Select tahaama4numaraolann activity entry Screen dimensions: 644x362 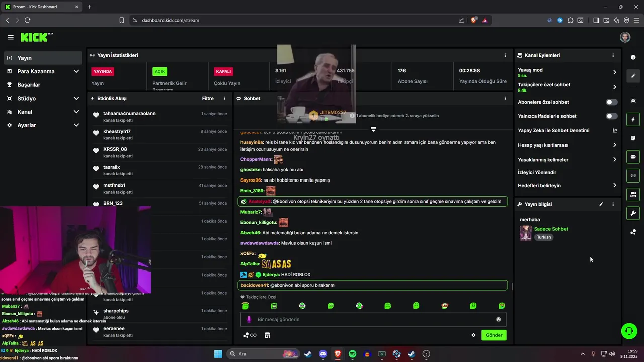[158, 116]
